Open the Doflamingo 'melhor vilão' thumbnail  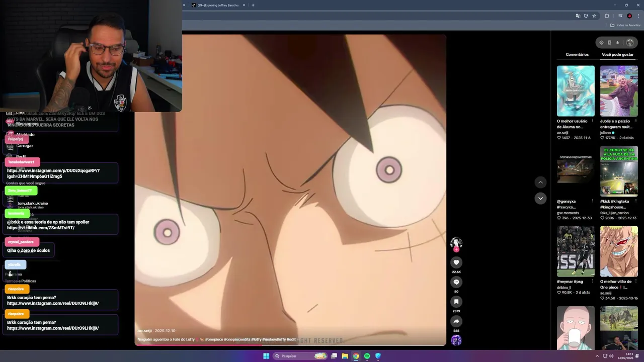[x=619, y=251]
